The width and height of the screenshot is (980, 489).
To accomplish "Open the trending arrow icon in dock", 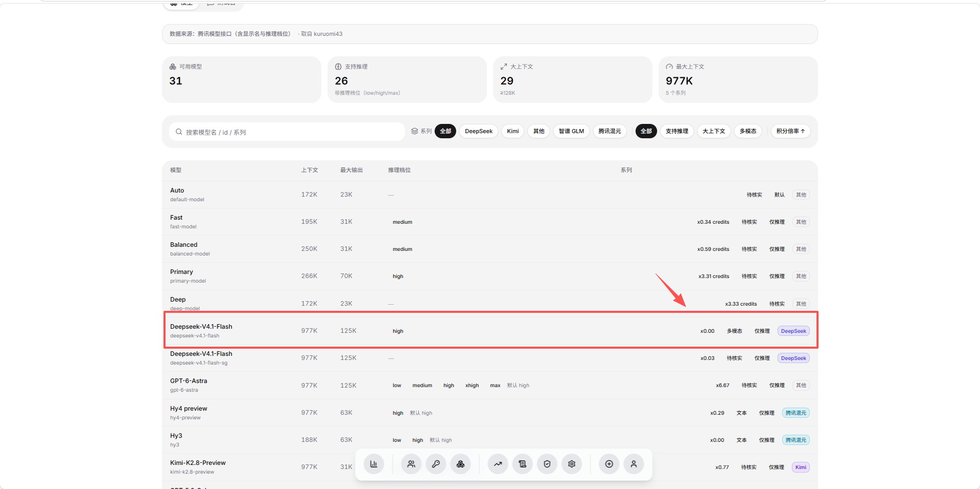I will 498,464.
